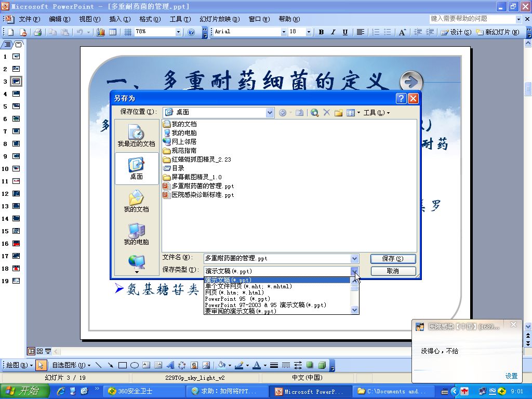Click the show grid icon

pos(128,32)
